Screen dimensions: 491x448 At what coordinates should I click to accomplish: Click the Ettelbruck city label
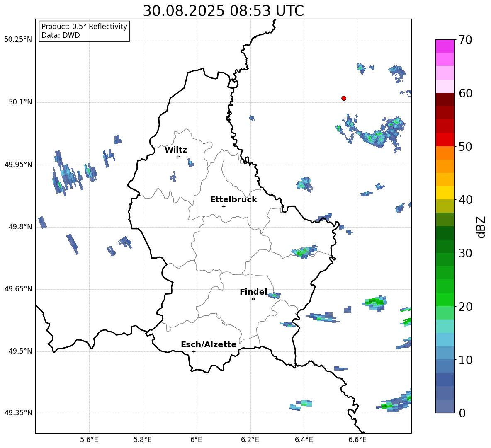click(x=233, y=200)
